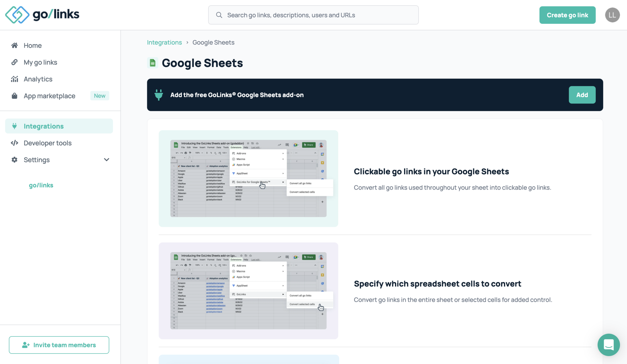Image resolution: width=627 pixels, height=364 pixels.
Task: Open the Integrations breadcrumb link
Action: tap(164, 42)
